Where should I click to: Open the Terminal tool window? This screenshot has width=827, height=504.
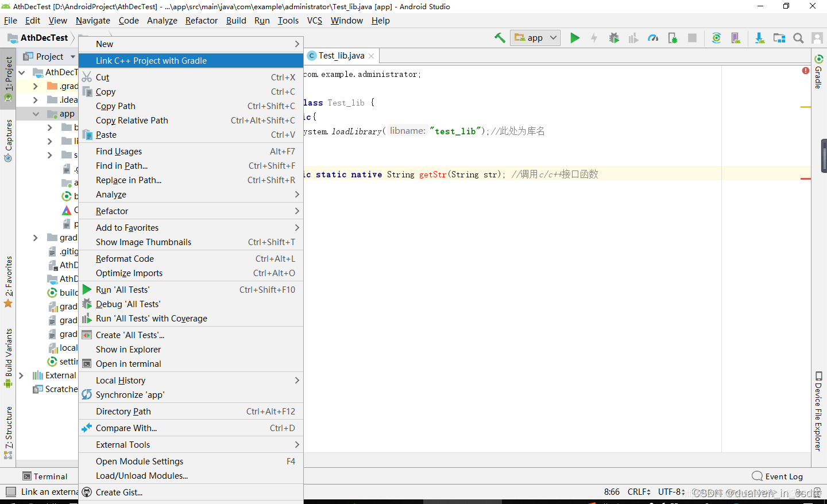coord(45,476)
